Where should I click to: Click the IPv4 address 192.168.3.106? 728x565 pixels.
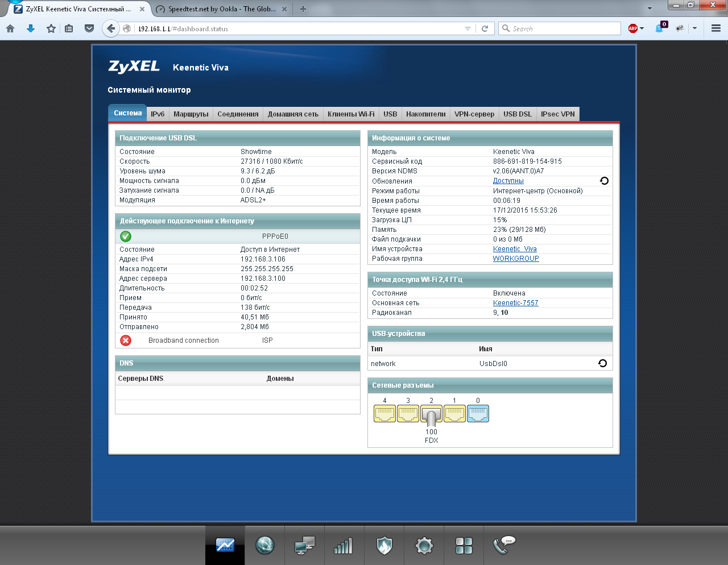point(263,259)
